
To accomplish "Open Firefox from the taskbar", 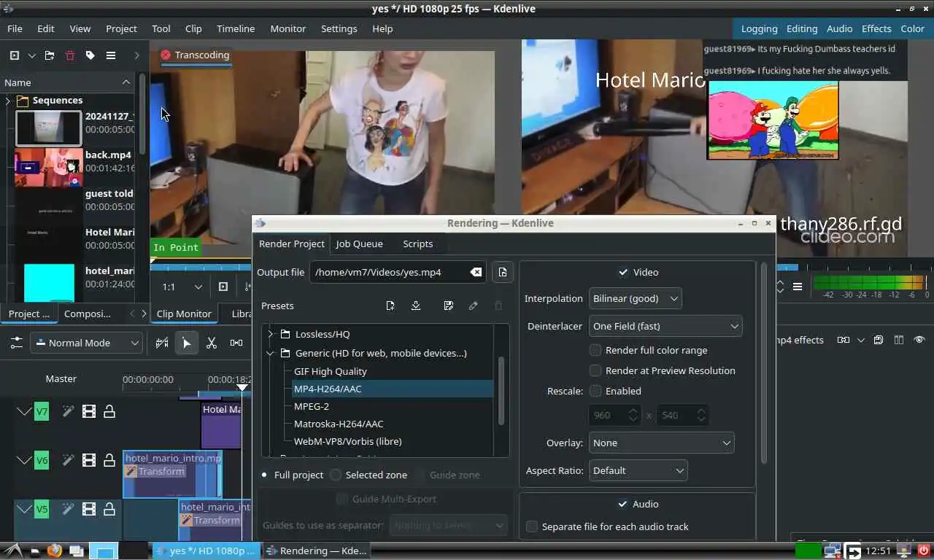I will (x=55, y=551).
